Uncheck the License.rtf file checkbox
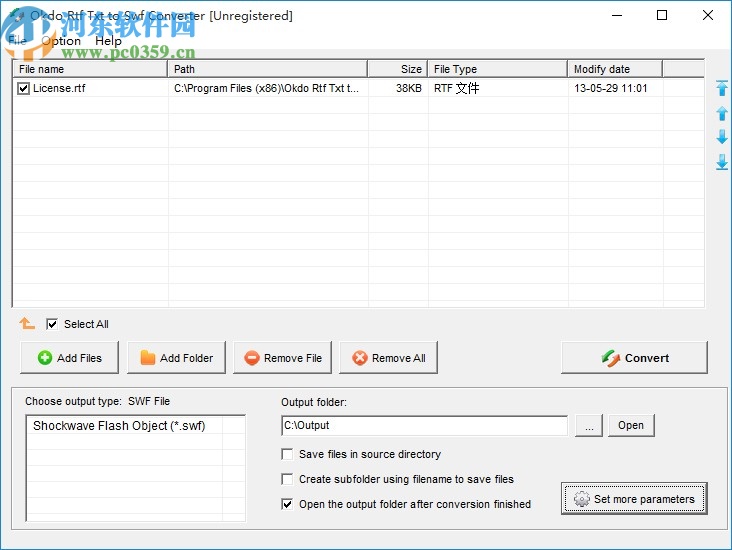The height and width of the screenshot is (550, 732). pyautogui.click(x=23, y=88)
